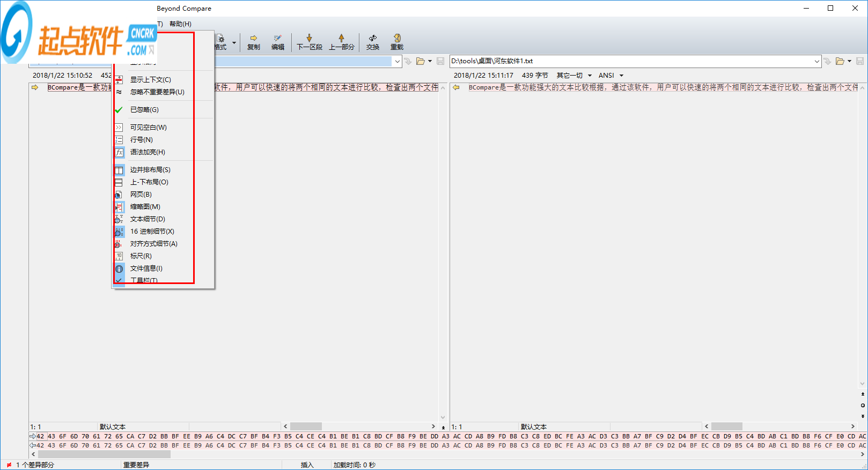The width and height of the screenshot is (868, 470).
Task: Go to previous section with 上一部分
Action: click(341, 42)
